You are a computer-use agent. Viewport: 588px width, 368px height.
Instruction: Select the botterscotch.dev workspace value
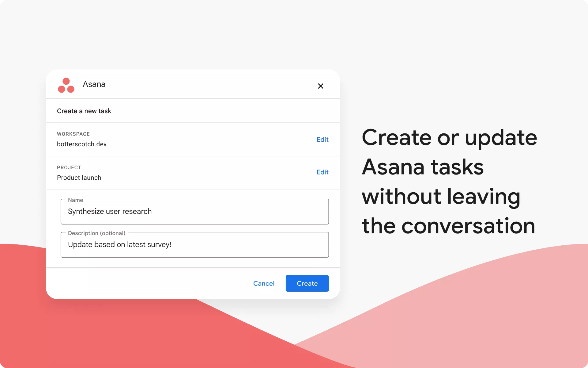[82, 144]
